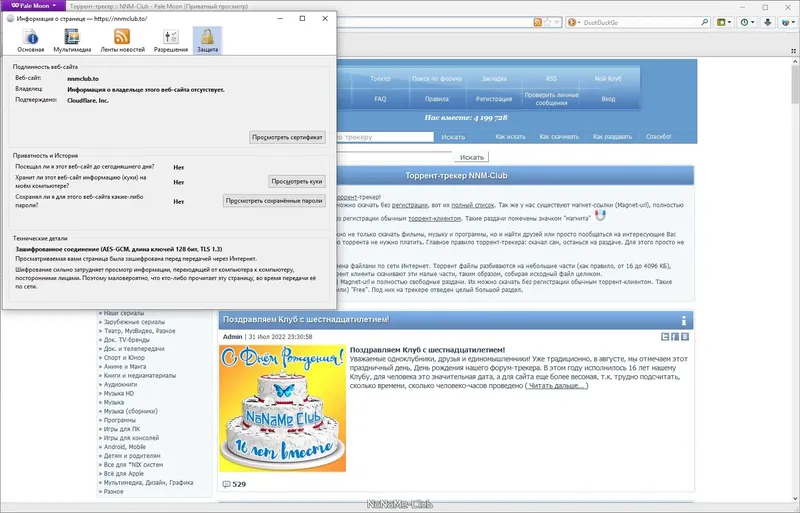Screen dimensions: 800x513
Task: Open the Ленты новостей tab
Action: click(x=122, y=40)
